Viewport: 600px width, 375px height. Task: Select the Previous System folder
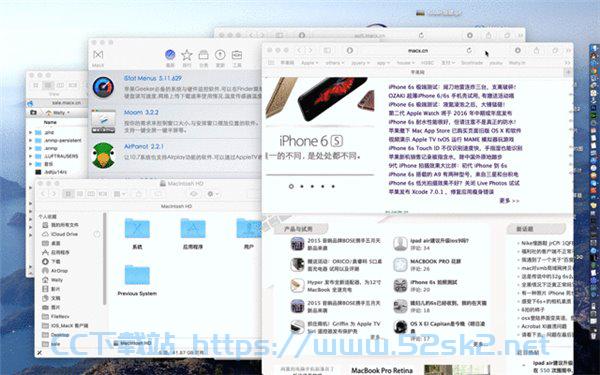137,280
